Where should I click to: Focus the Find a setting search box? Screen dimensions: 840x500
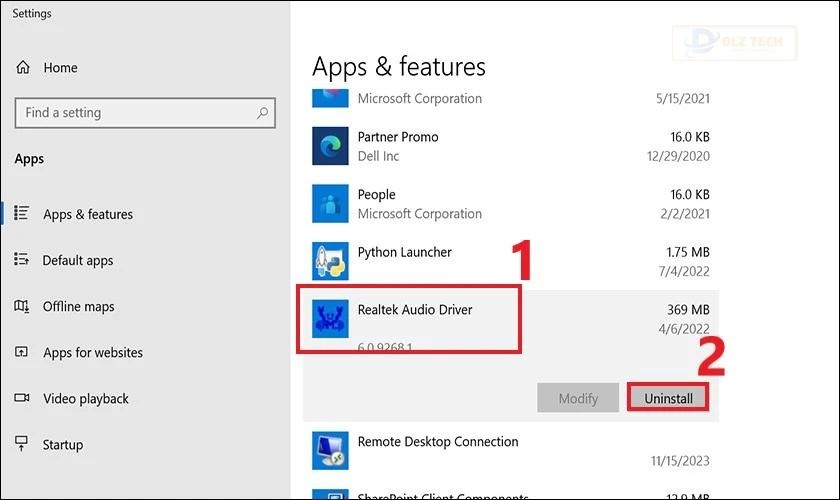(x=145, y=113)
